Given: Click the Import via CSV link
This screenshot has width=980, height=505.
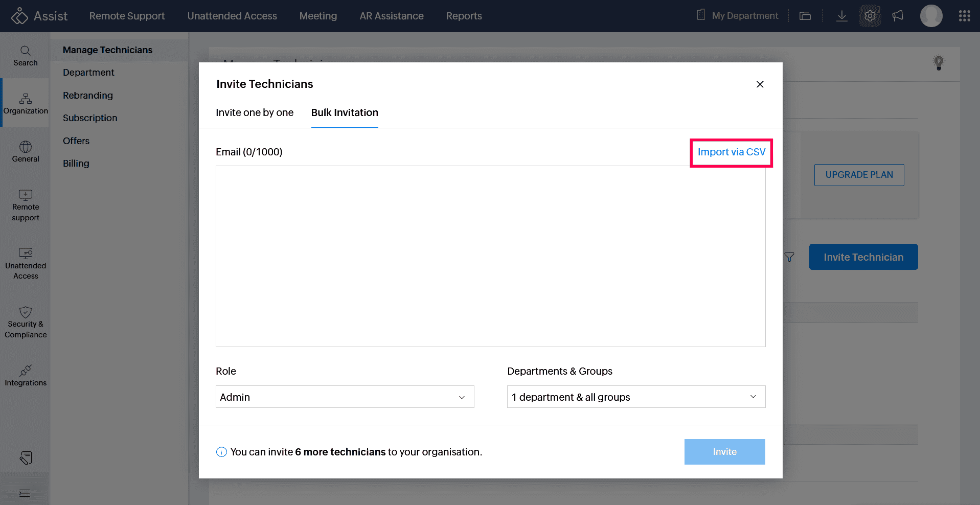Looking at the screenshot, I should point(731,152).
